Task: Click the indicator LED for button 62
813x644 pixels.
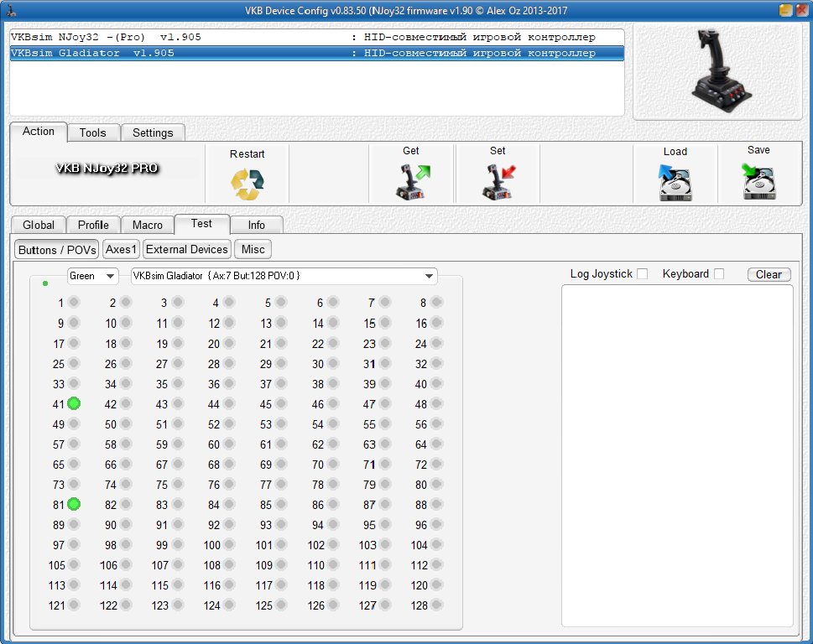Action: (333, 444)
